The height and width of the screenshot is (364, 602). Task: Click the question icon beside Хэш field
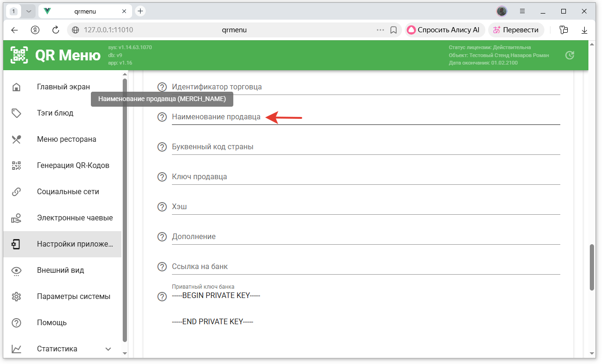coord(162,207)
